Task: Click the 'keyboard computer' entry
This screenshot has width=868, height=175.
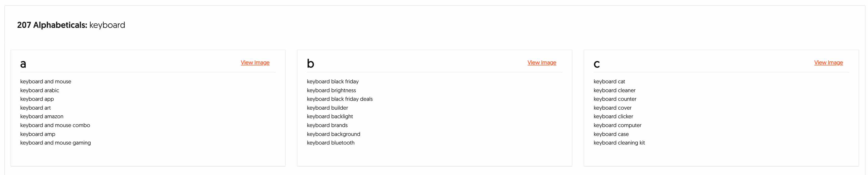Action: pyautogui.click(x=617, y=125)
